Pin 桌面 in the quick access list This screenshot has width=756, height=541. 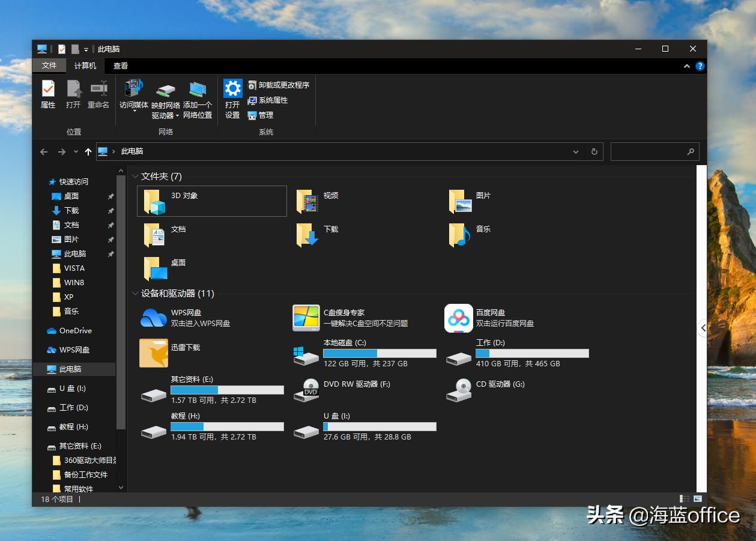coord(111,196)
